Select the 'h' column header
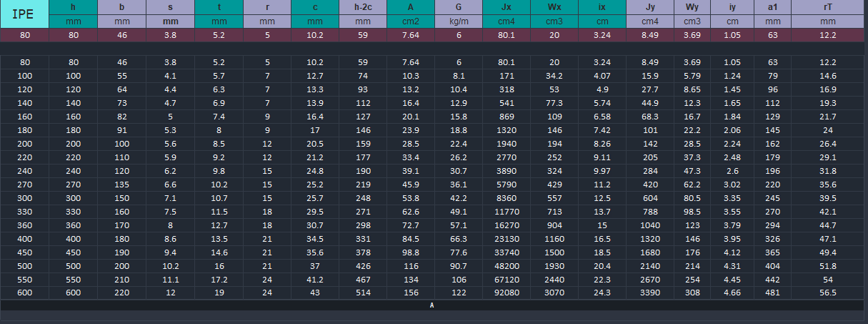This screenshot has width=868, height=324. click(x=73, y=7)
